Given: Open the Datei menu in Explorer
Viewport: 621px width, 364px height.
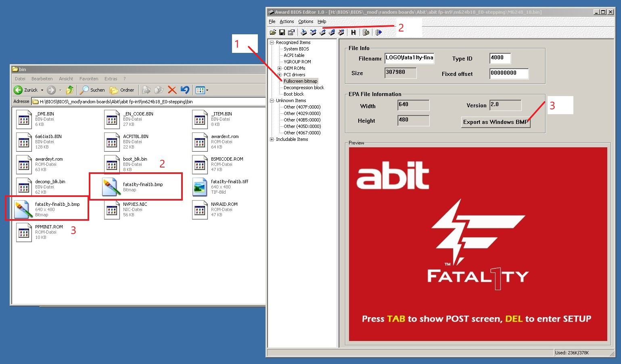Looking at the screenshot, I should [20, 79].
